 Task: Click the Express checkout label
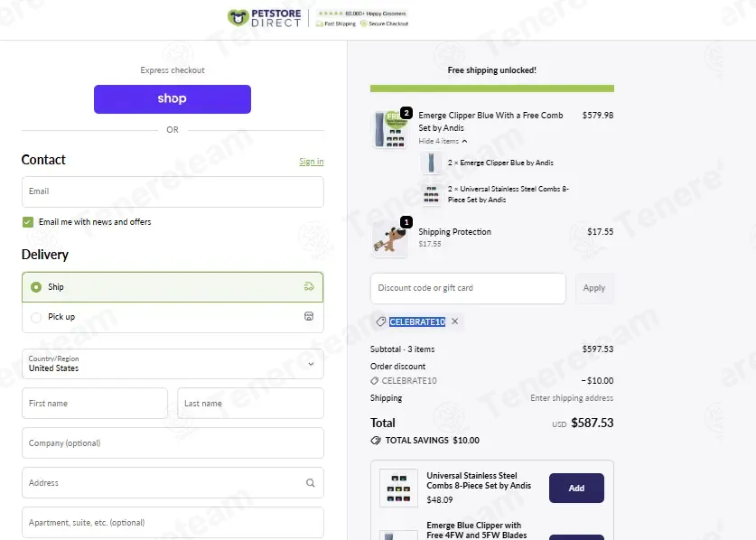(x=173, y=70)
